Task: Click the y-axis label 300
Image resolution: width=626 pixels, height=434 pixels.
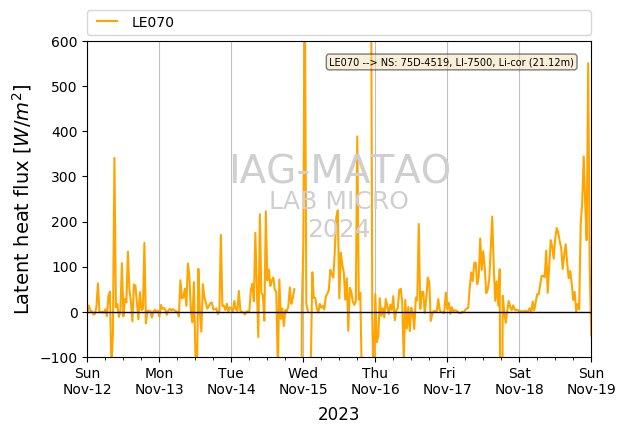Action: pyautogui.click(x=64, y=177)
